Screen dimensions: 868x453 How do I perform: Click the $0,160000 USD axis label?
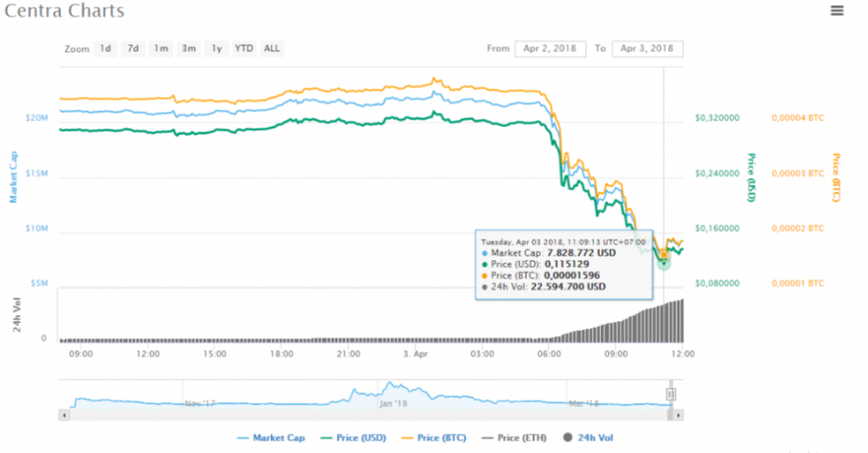tap(717, 228)
